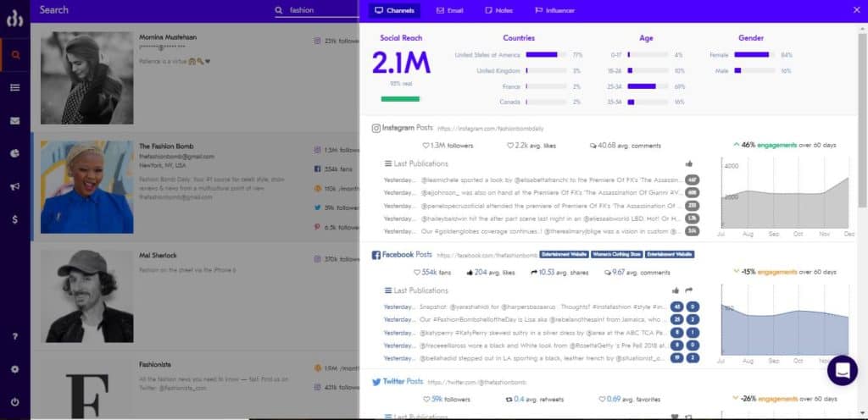868x420 pixels.
Task: Open the megaphone campaigns icon in sidebar
Action: coord(15,187)
